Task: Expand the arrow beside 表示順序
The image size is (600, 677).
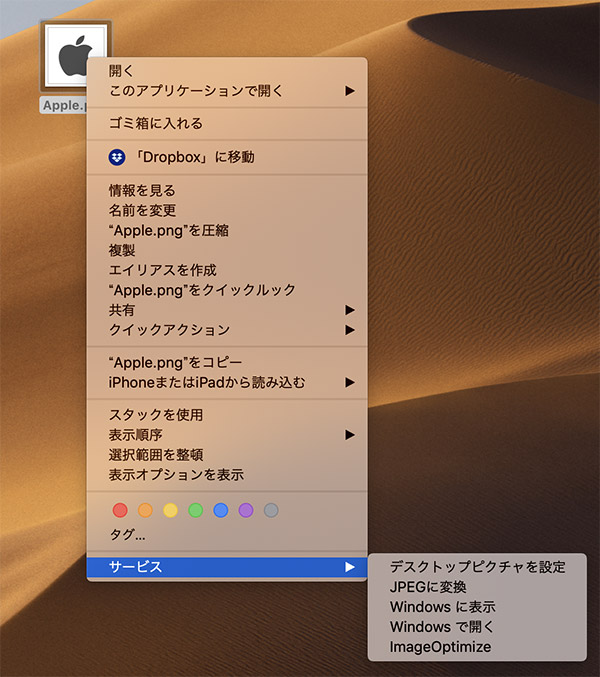Action: [x=350, y=435]
